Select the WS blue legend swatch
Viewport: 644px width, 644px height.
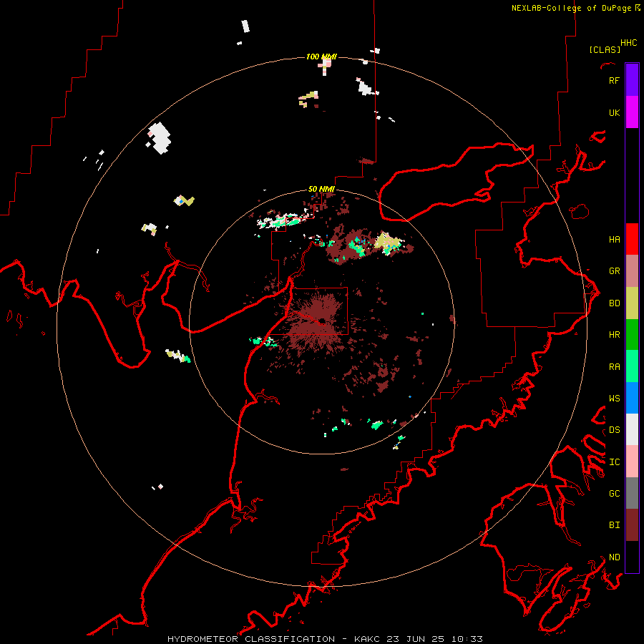pos(632,398)
